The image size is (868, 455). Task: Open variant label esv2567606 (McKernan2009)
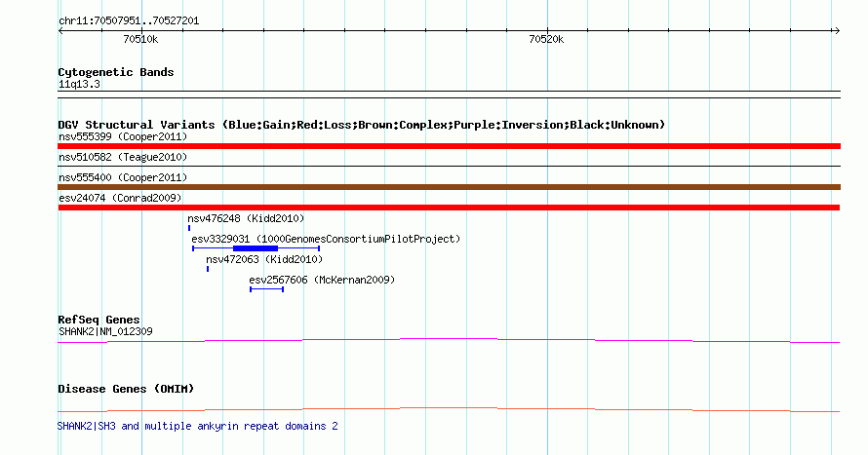click(322, 280)
